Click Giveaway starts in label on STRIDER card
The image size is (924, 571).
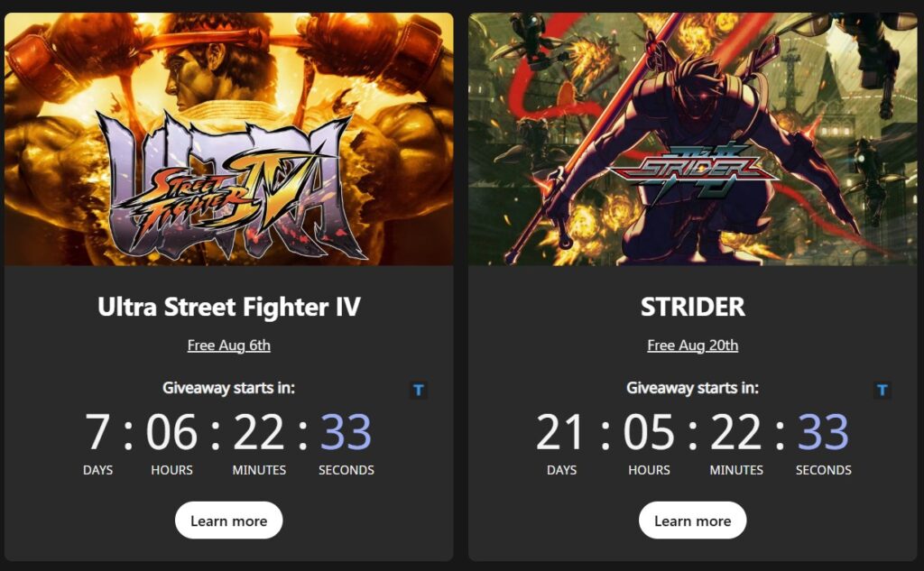point(692,388)
